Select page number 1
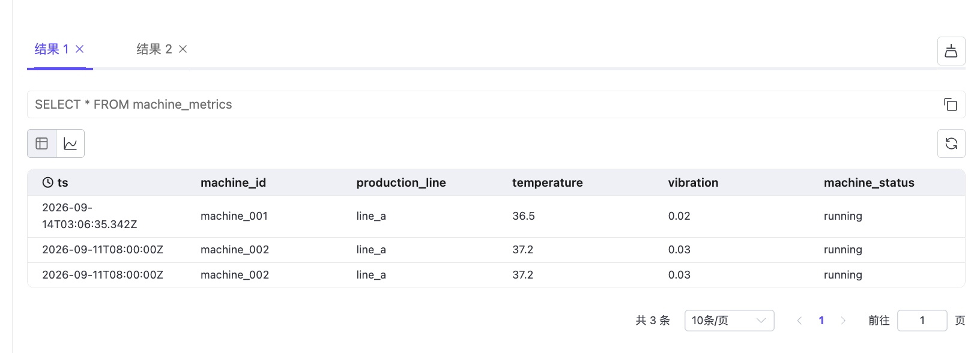The height and width of the screenshot is (353, 980). pyautogui.click(x=821, y=321)
